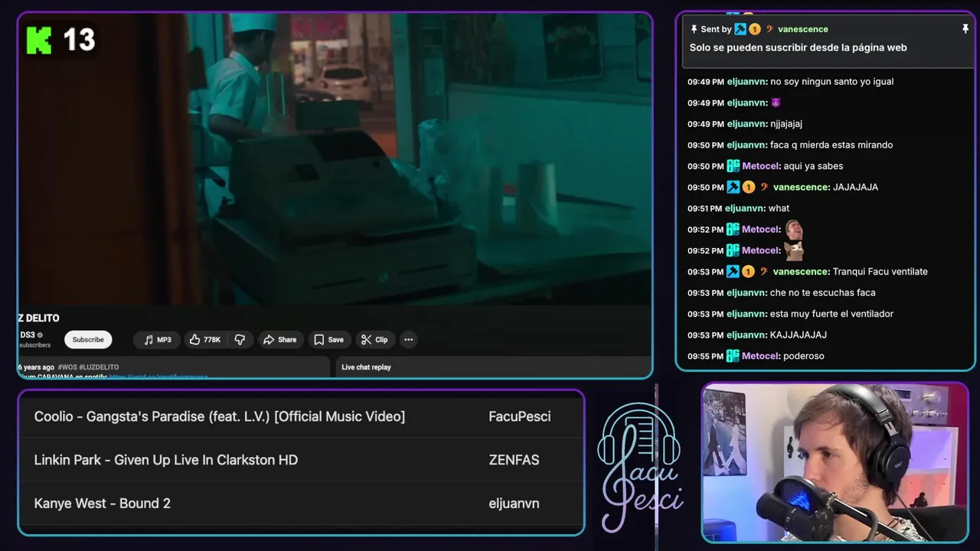Click moderator badge in the pinned message
980x551 pixels.
coord(740,29)
